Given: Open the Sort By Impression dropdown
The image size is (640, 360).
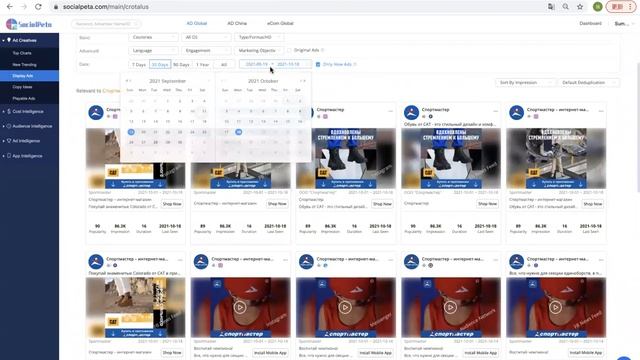Looking at the screenshot, I should [524, 82].
